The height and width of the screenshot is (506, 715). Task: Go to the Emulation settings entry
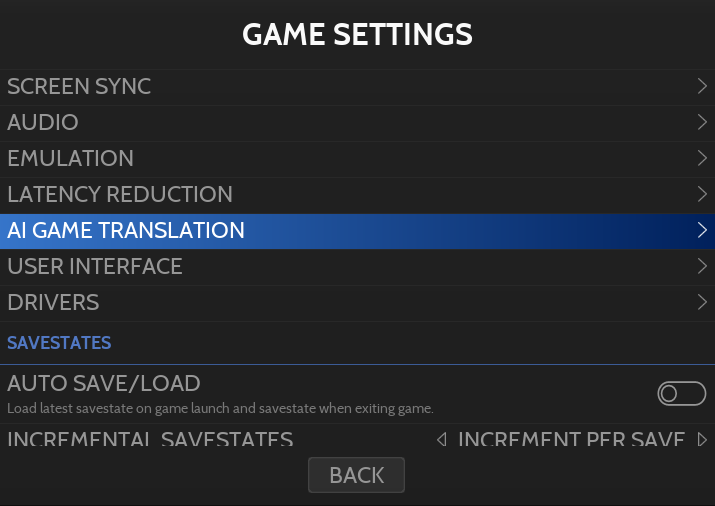tap(70, 158)
